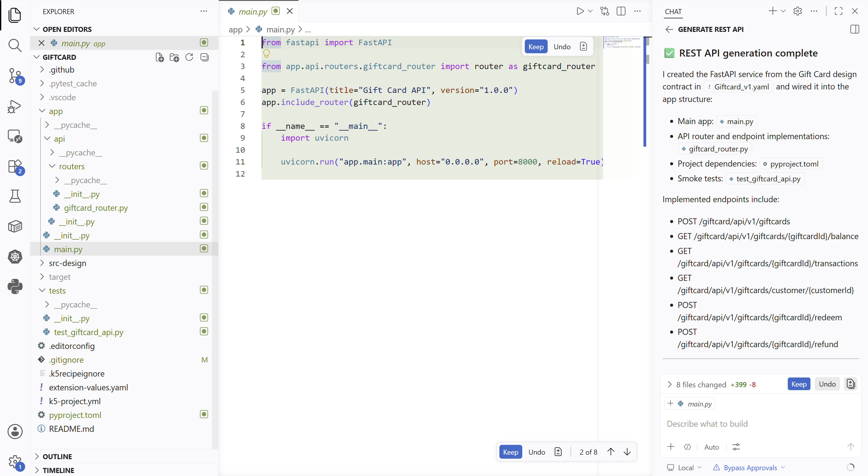Focus the Describe what to build input
Screen dimensions: 868x476
[761, 424]
